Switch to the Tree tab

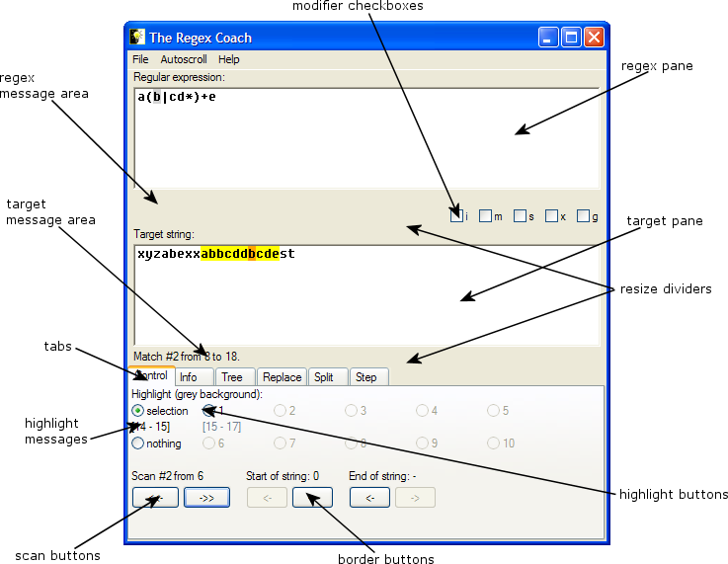click(x=235, y=377)
